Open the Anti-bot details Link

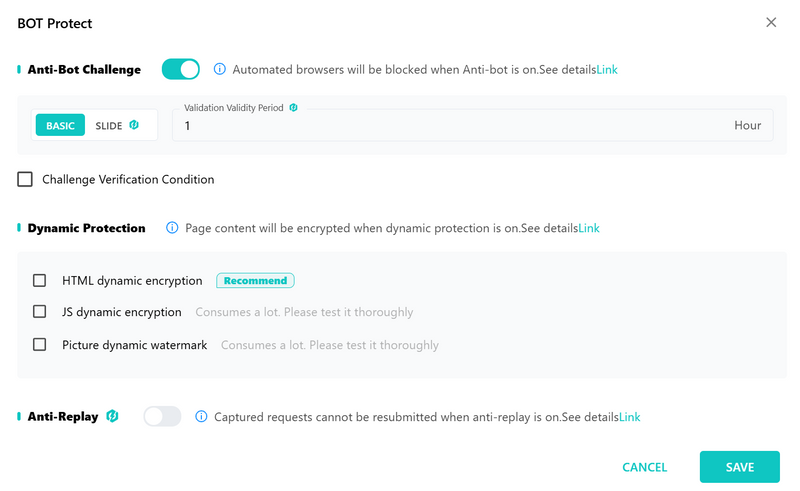click(x=607, y=69)
